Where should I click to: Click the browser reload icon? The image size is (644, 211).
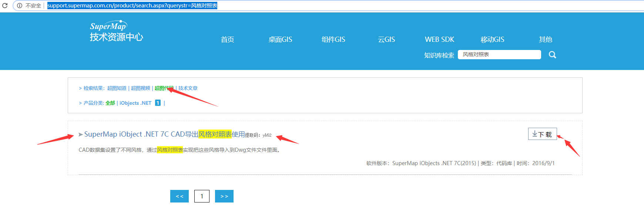(5, 6)
